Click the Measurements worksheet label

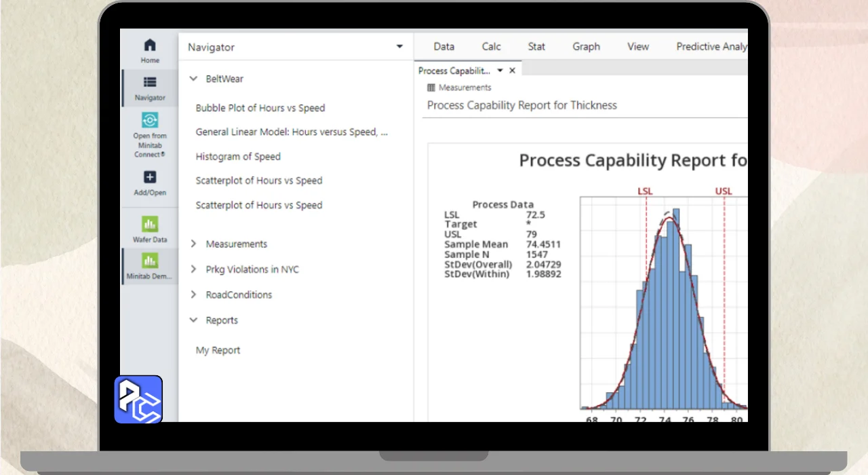[x=465, y=88]
